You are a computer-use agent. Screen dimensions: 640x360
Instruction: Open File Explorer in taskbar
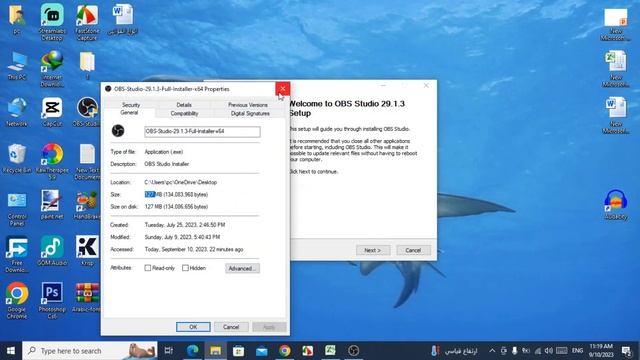[216, 350]
